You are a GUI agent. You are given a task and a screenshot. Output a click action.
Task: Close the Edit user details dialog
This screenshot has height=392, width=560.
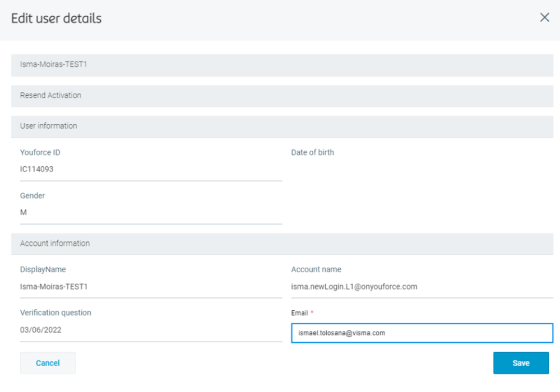point(544,18)
